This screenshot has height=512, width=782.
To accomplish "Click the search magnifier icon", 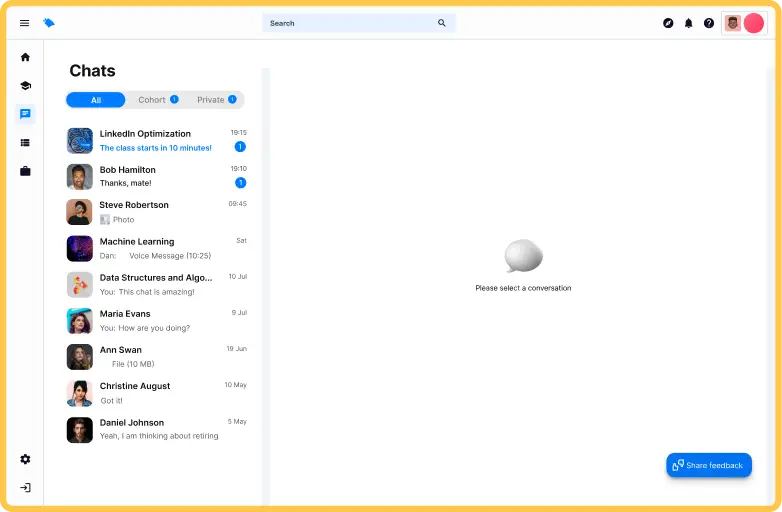I will 441,23.
